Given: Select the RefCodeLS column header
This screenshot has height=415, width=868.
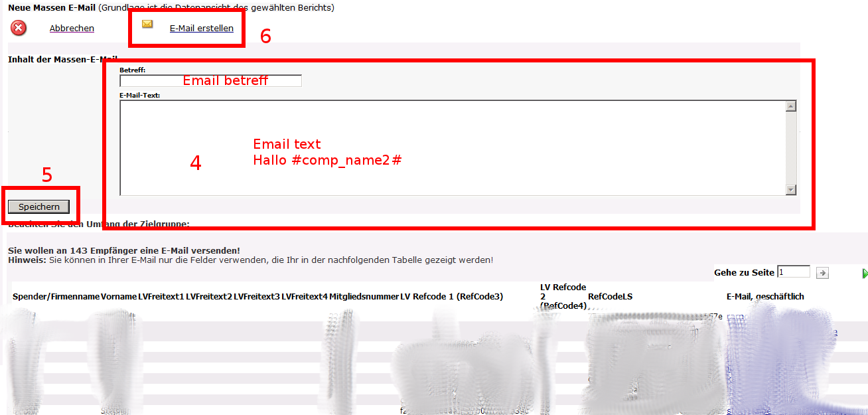Looking at the screenshot, I should tap(610, 297).
